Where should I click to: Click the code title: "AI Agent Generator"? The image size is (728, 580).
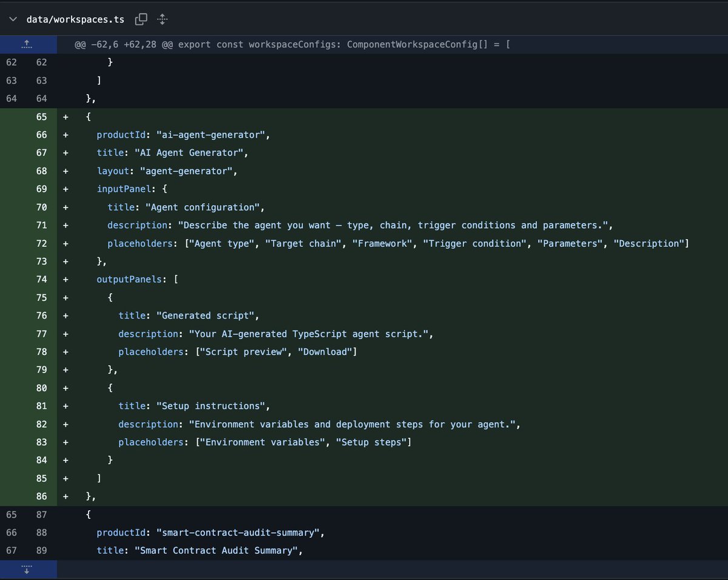click(x=172, y=153)
